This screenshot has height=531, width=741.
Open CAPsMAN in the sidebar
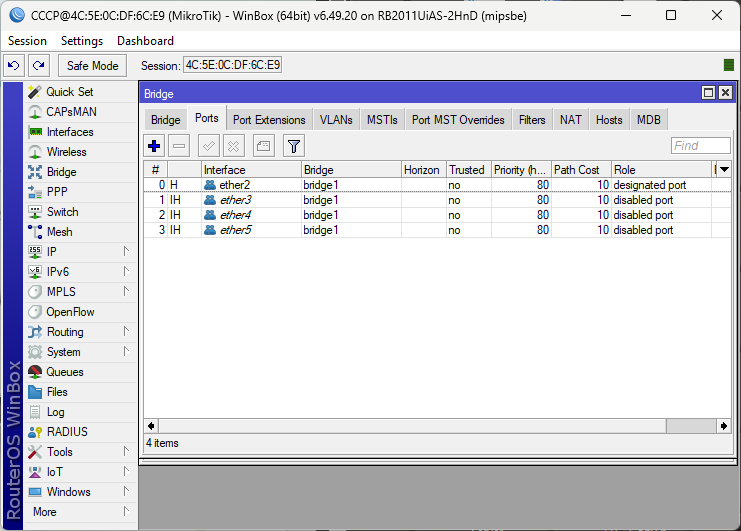[80, 112]
